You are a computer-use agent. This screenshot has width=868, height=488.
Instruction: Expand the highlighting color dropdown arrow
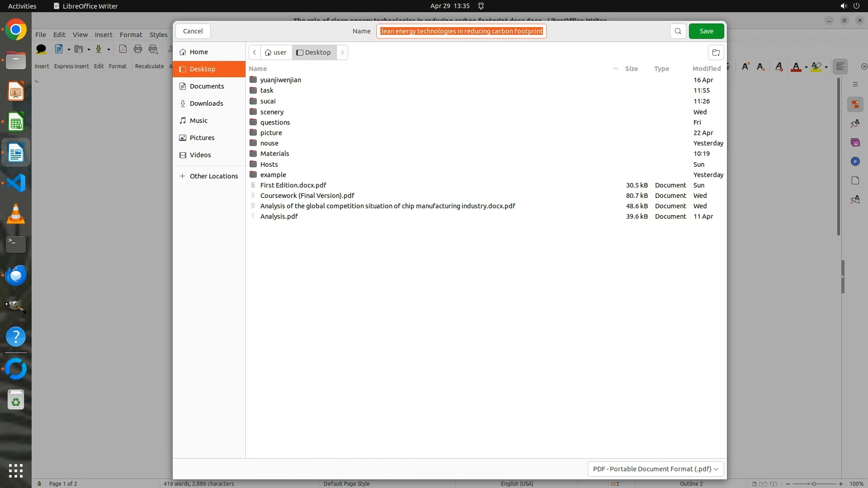826,67
